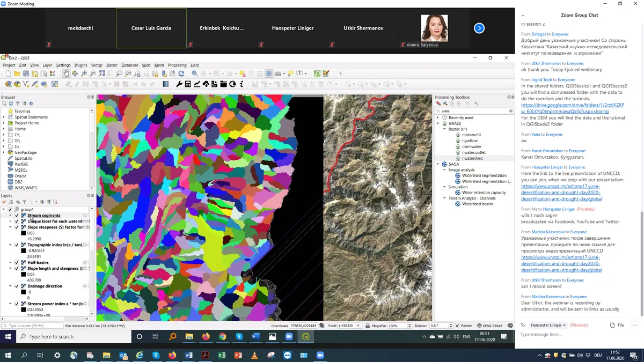Click the Refresh map icon
644x362 pixels.
pyautogui.click(x=181, y=73)
